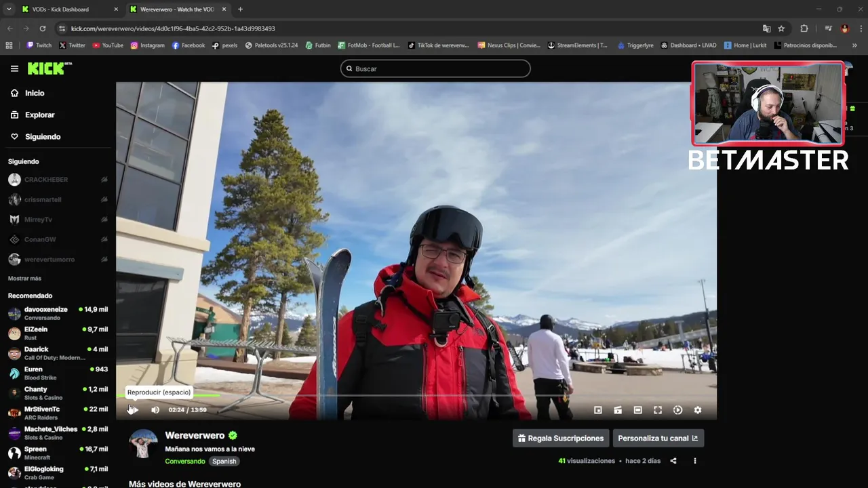Viewport: 868px width, 488px height.
Task: Open recommended channel Chanty
Action: tap(58, 393)
